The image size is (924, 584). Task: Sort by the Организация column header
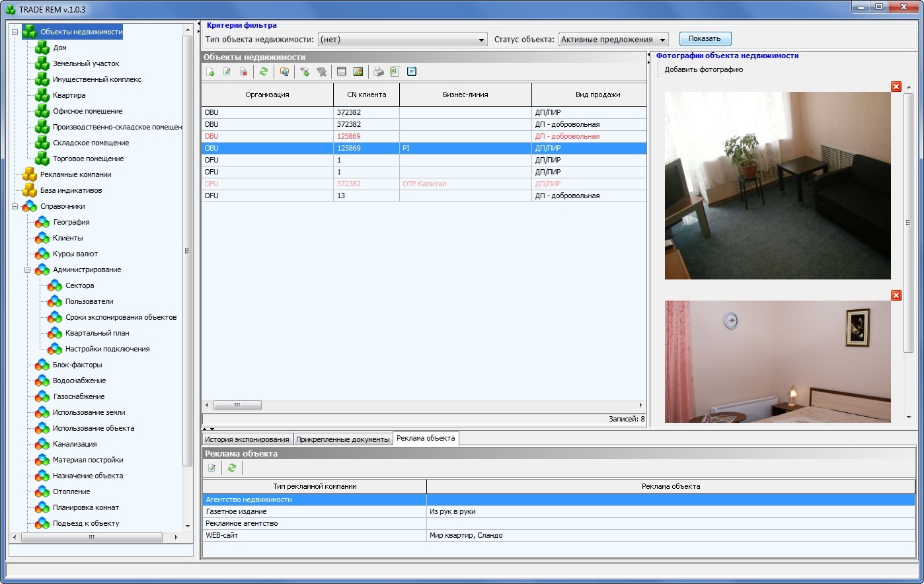pos(268,94)
